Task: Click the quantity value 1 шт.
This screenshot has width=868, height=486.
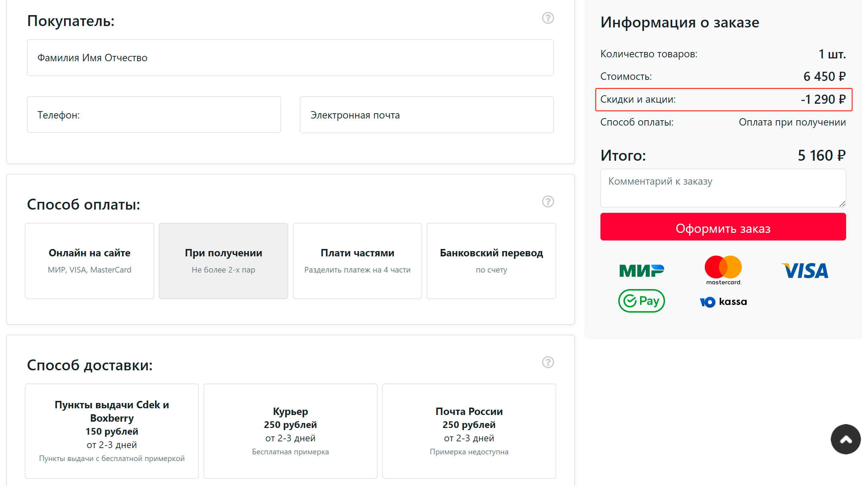Action: (832, 54)
